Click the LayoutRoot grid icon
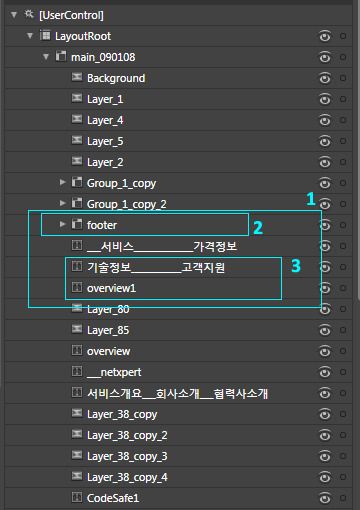Screen dimensions: 360x510 tap(45, 35)
